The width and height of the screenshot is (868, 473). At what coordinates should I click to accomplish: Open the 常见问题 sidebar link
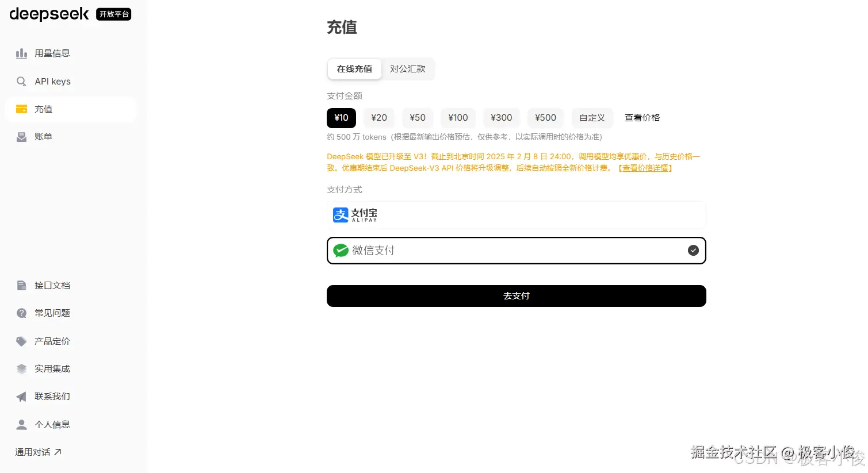71,313
